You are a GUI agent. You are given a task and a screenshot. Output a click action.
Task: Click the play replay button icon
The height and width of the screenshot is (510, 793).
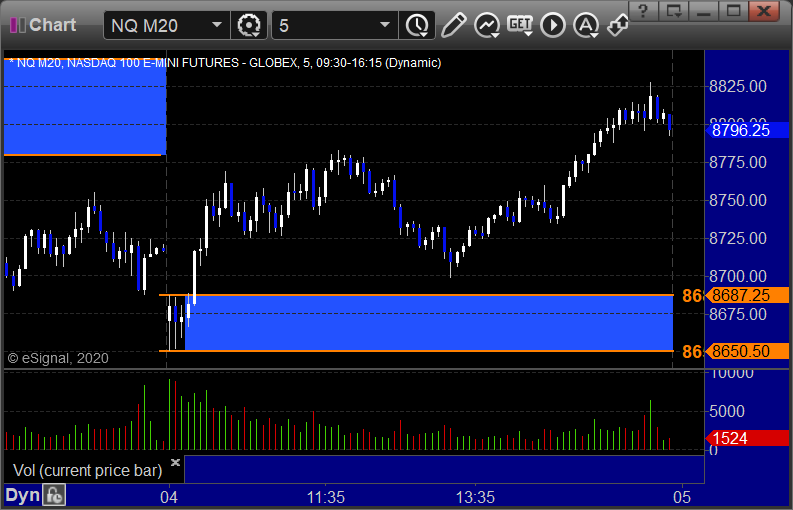pos(552,25)
